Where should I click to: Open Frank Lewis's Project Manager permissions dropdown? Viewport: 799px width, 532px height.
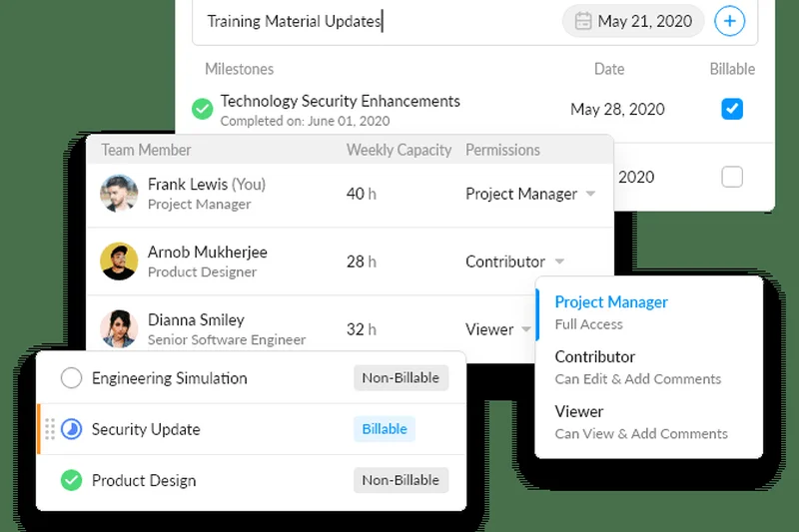(x=590, y=194)
